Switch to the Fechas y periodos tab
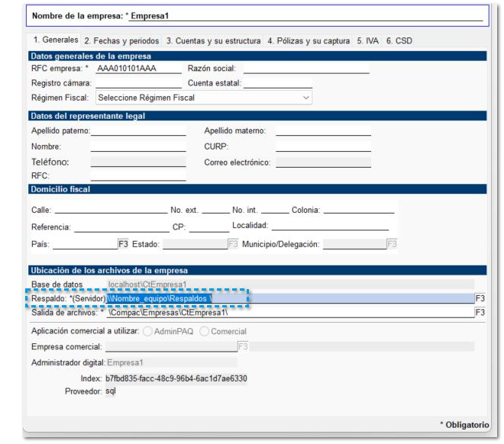504x444 pixels. tap(121, 41)
